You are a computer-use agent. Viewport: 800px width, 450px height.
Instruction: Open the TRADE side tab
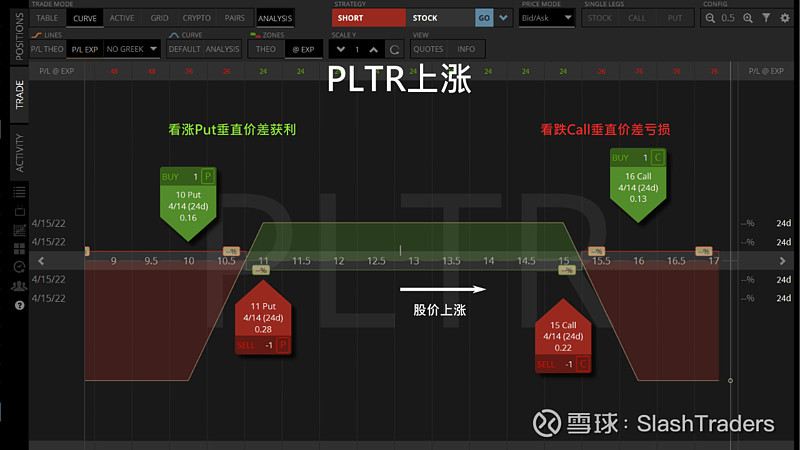click(x=19, y=95)
